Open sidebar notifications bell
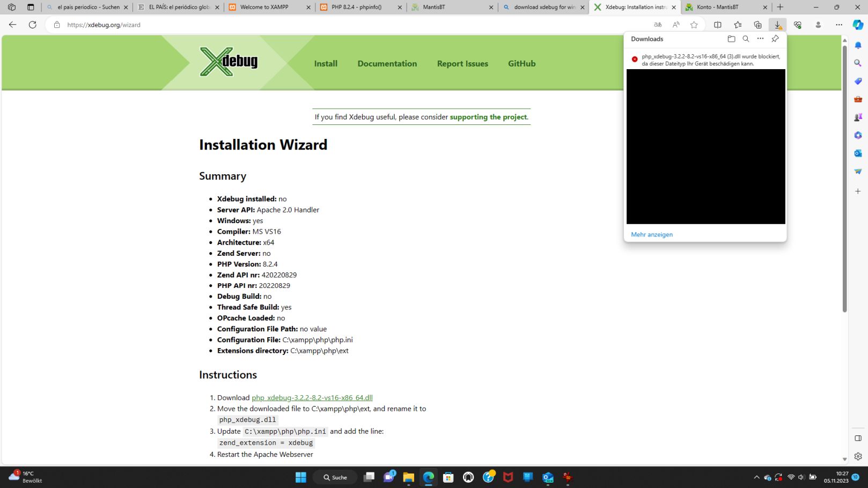868x488 pixels. point(858,45)
